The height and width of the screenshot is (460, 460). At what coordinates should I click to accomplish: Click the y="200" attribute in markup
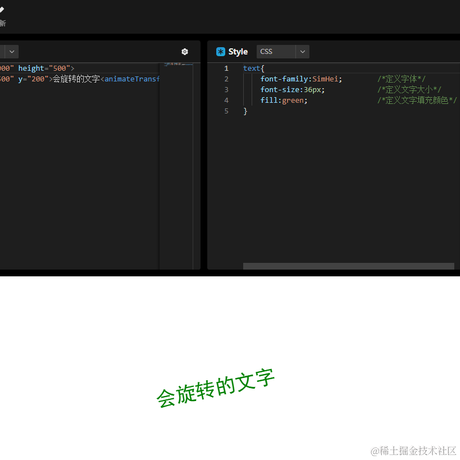tap(34, 79)
